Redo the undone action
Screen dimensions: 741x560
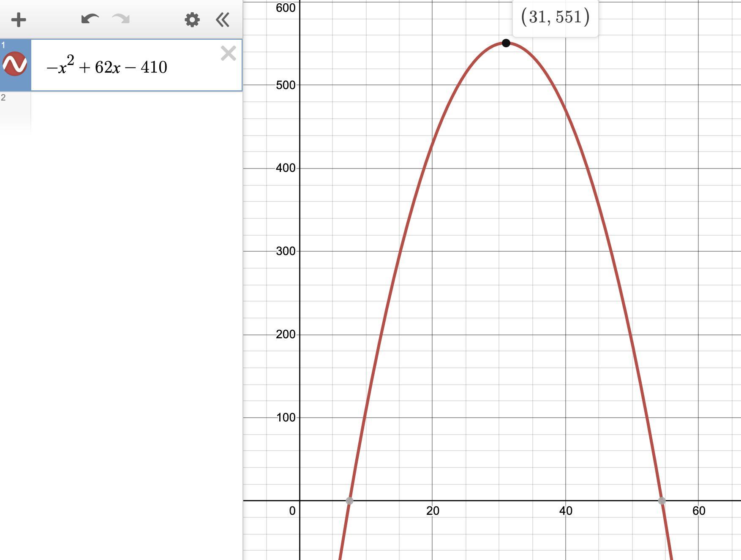point(121,19)
